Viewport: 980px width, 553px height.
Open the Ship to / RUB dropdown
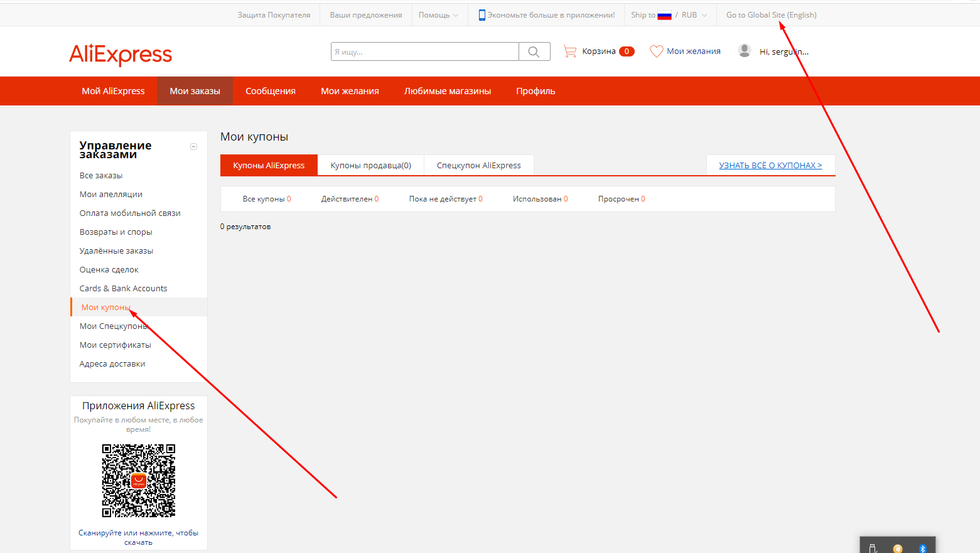coord(670,15)
